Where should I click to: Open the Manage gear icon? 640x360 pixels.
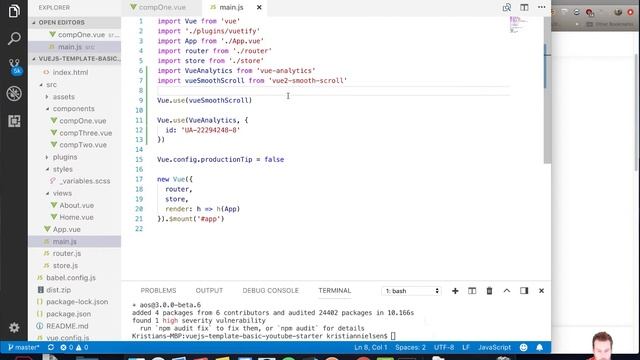click(x=14, y=327)
